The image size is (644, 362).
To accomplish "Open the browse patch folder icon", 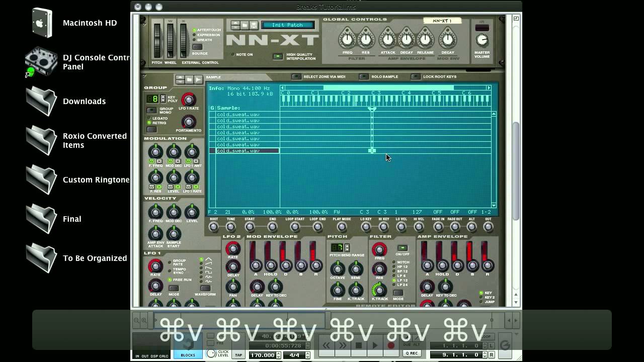I will [245, 25].
